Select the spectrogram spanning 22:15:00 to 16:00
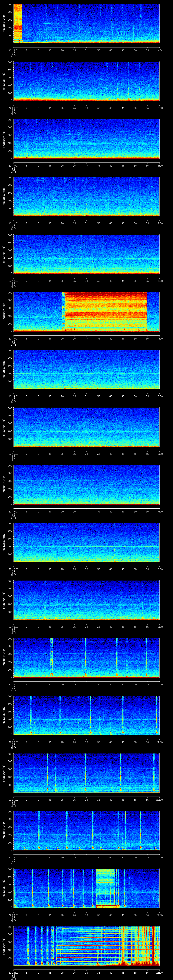Viewport: 173px width, 980px height. pos(86,427)
